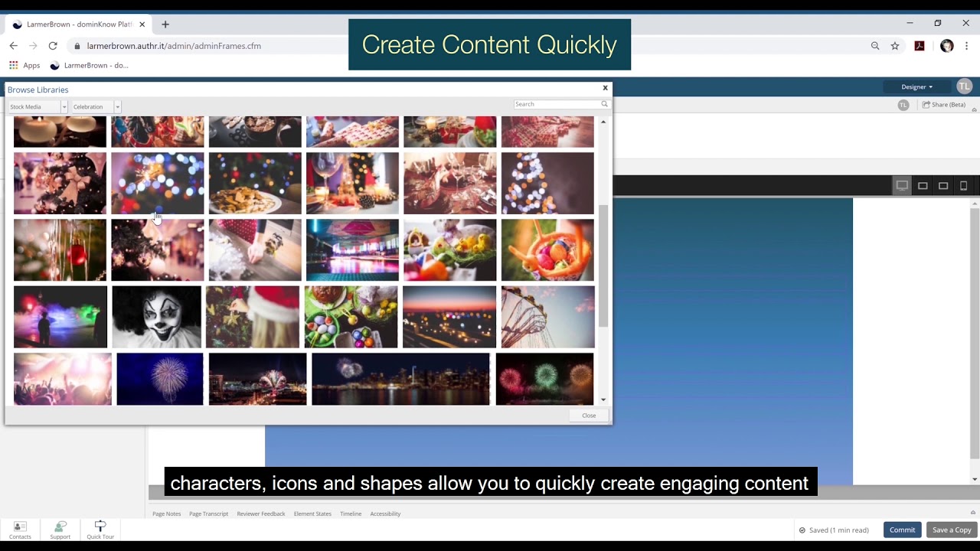Open the Timeline tab
The width and height of the screenshot is (980, 551).
(351, 514)
